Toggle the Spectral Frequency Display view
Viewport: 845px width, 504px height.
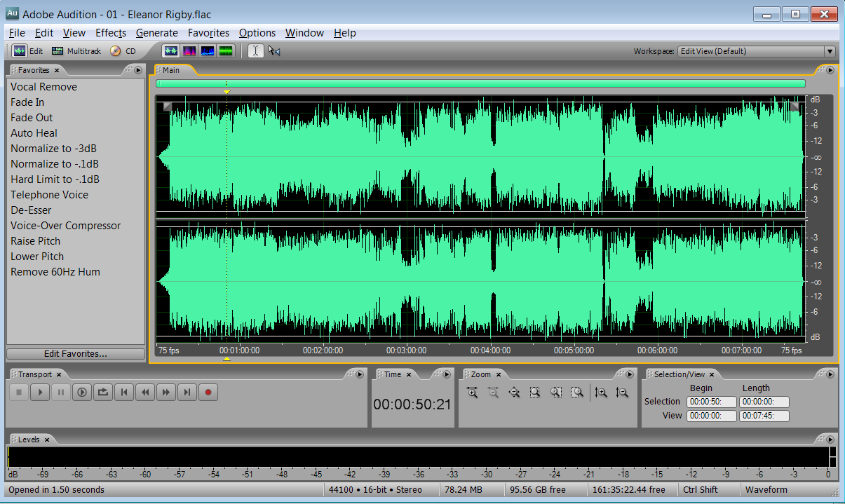(x=189, y=51)
